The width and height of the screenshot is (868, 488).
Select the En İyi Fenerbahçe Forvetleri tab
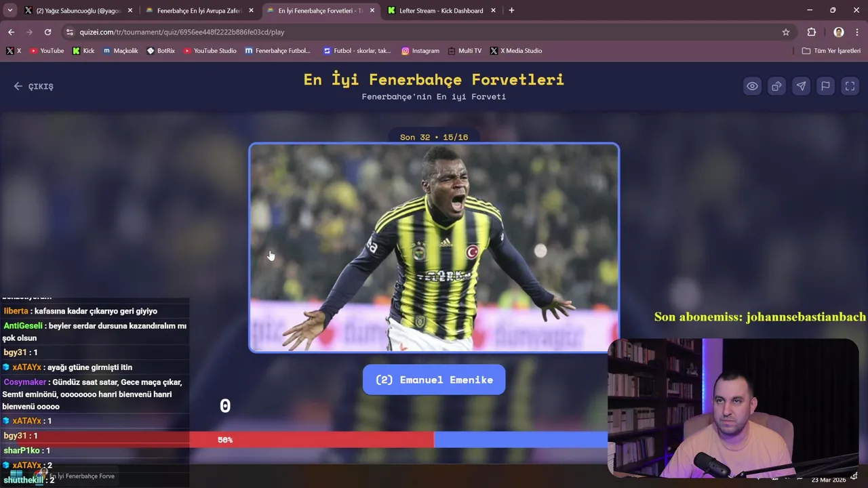pyautogui.click(x=321, y=10)
